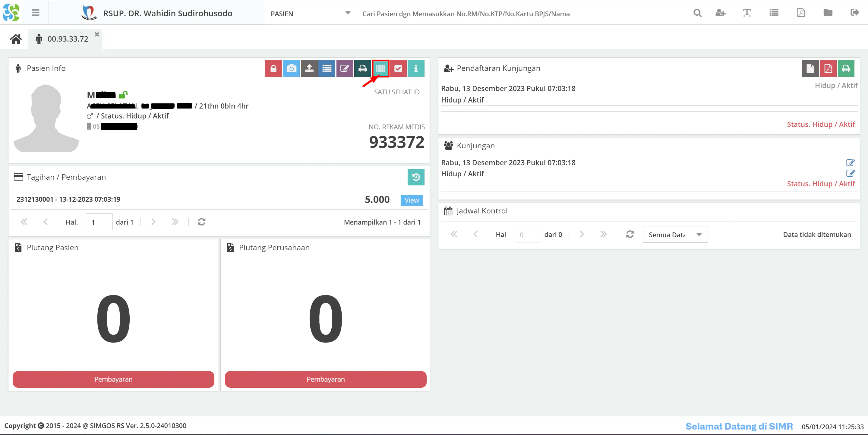Go to first page in Tagihan pager
Screen dimensions: 868x435
[24, 222]
